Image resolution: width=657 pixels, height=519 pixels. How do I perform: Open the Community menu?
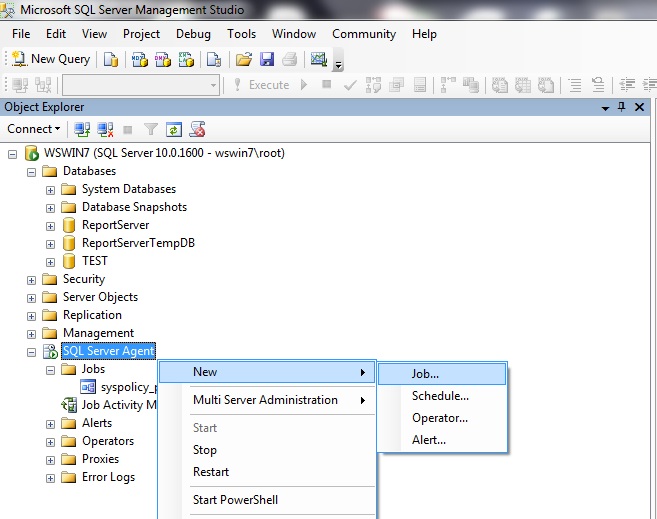point(364,33)
